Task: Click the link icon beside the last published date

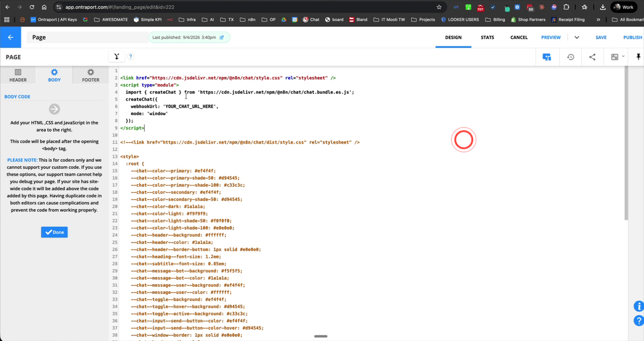Action: [222, 38]
